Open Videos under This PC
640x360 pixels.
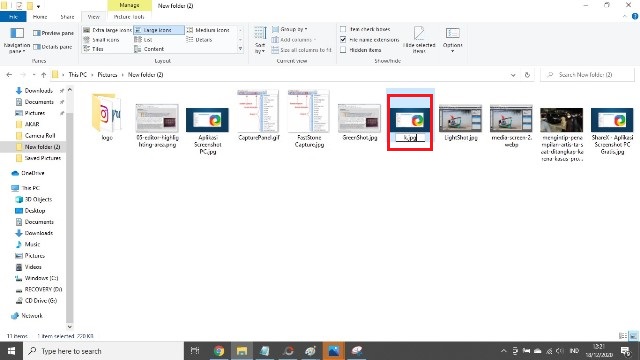pos(33,267)
